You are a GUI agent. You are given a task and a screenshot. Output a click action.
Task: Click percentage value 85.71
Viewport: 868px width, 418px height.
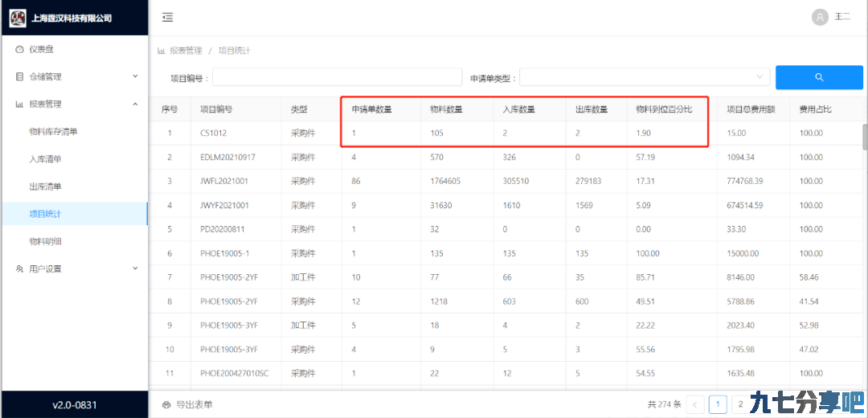click(x=645, y=277)
